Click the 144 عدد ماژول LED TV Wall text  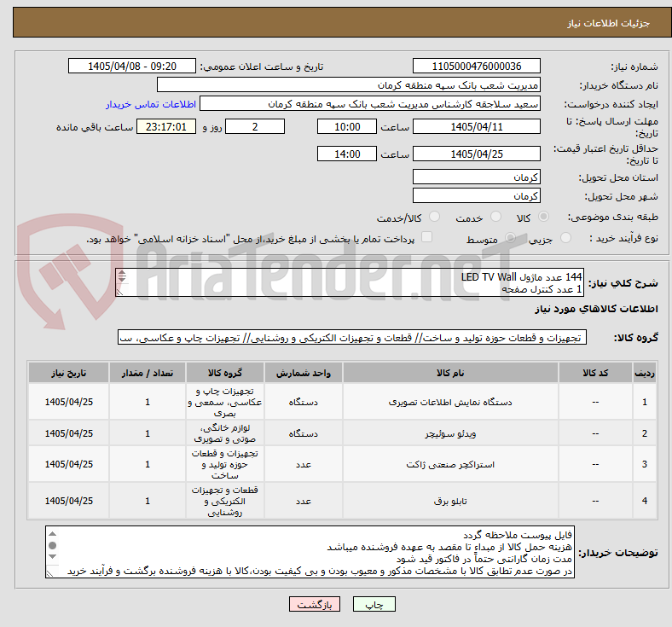click(521, 277)
